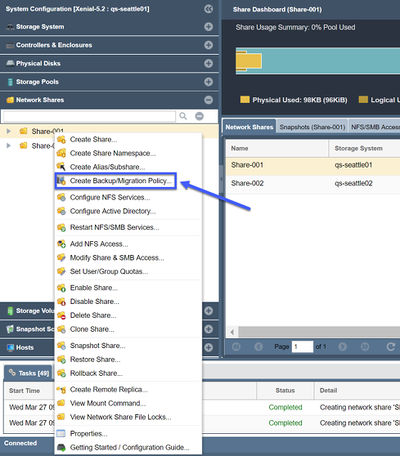This screenshot has height=456, width=400.
Task: Collapse the Network Shares section
Action: (209, 100)
